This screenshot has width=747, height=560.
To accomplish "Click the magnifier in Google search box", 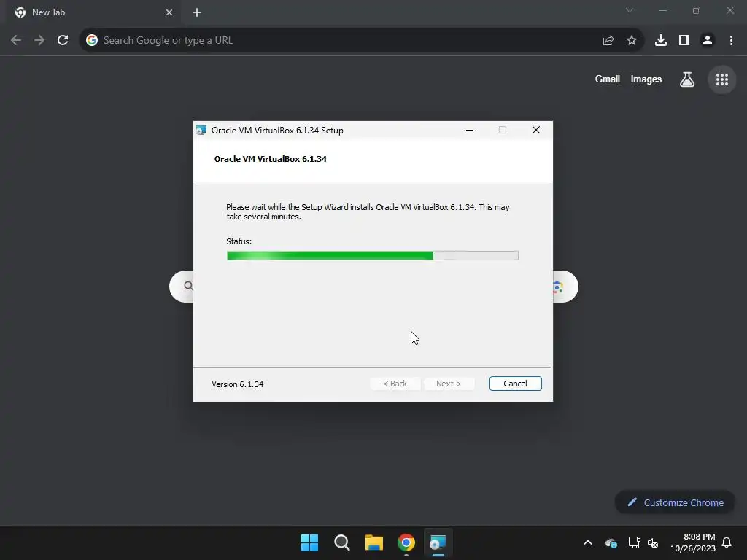I will tap(189, 286).
